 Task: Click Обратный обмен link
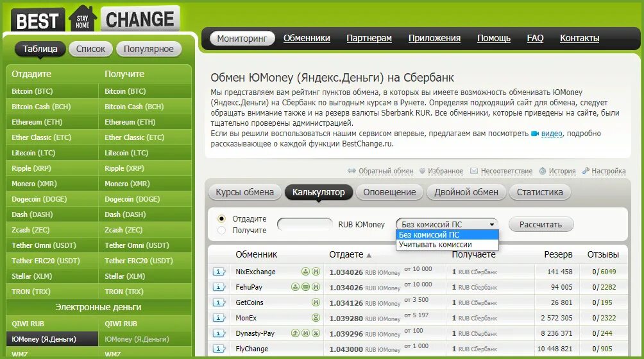[x=386, y=171]
